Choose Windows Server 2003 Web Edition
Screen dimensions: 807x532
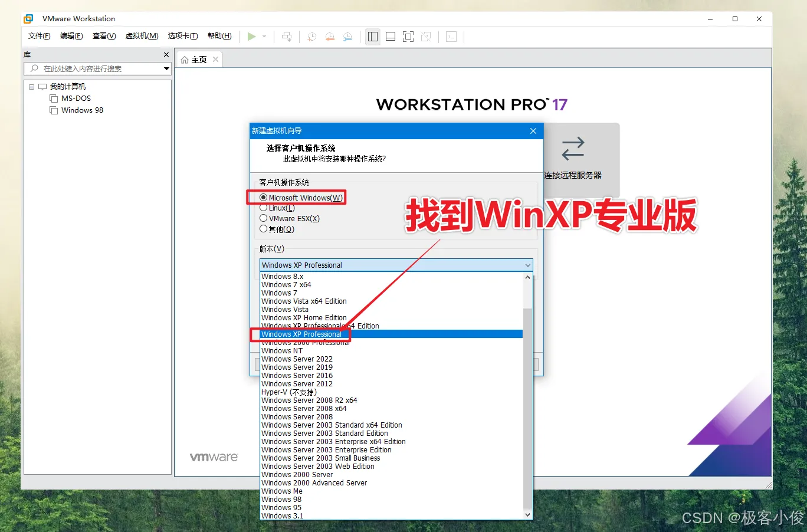392,466
